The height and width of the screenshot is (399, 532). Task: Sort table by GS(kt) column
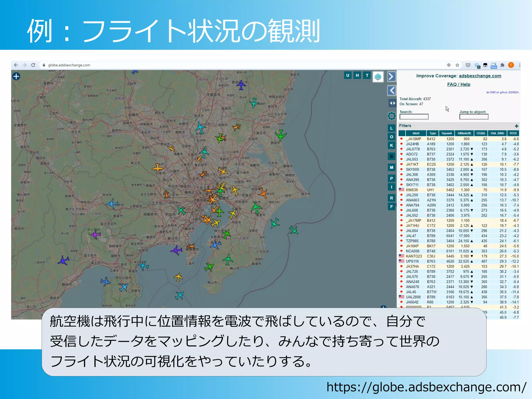tap(481, 133)
